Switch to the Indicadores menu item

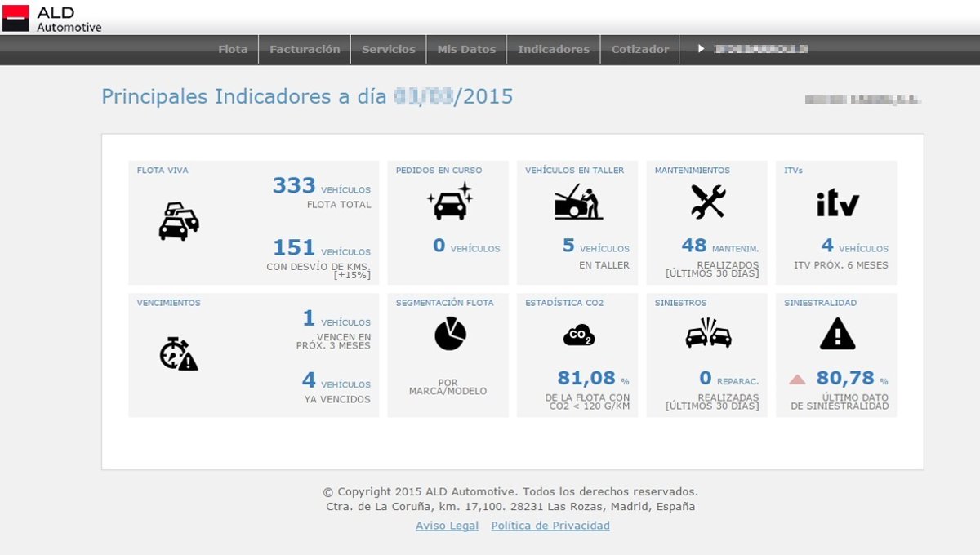554,49
